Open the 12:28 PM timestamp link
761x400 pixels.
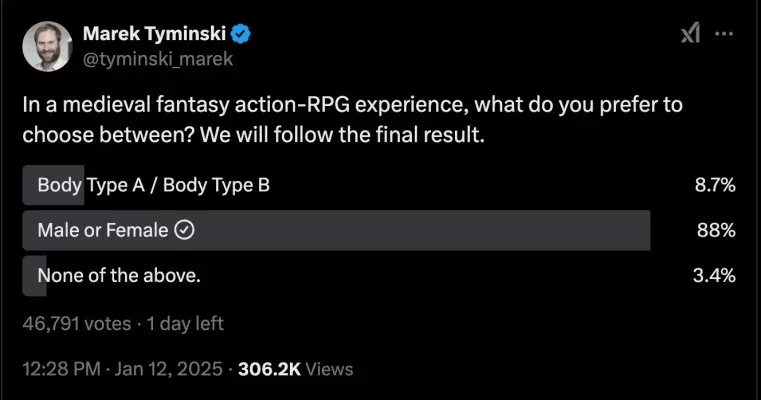(62, 369)
